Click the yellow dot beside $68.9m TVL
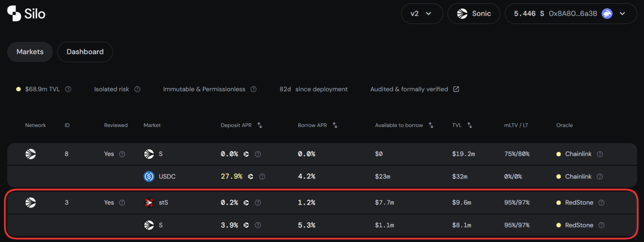Screen dimensions: 644x242 18,89
